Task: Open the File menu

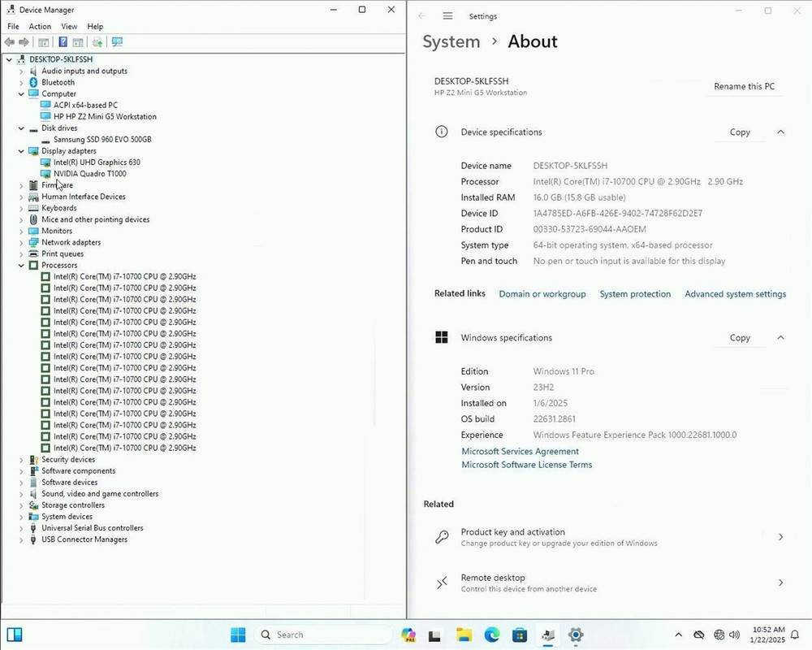Action: [x=14, y=27]
